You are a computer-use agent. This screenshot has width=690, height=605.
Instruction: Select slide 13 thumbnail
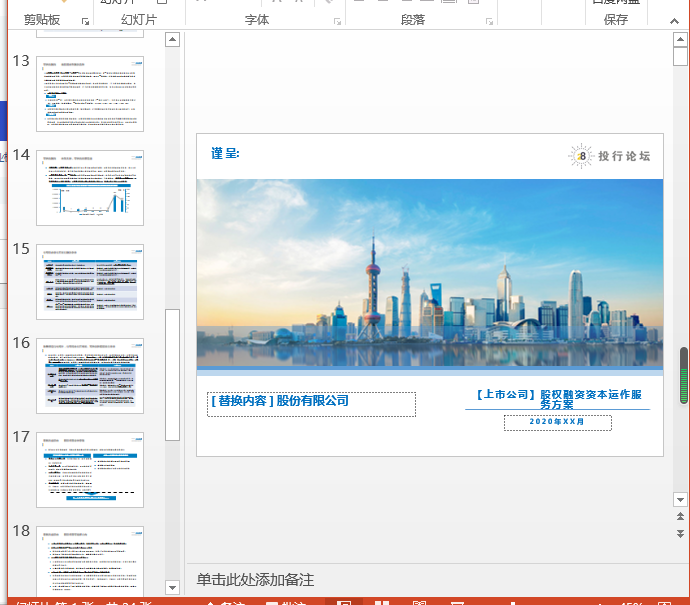coord(90,94)
